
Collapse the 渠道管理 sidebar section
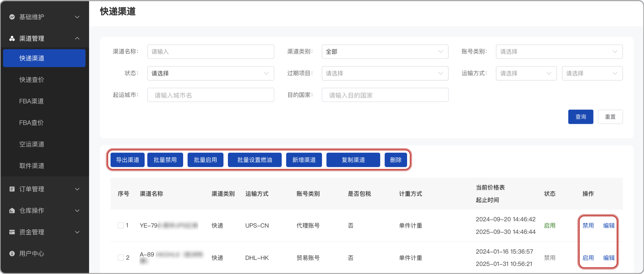77,38
